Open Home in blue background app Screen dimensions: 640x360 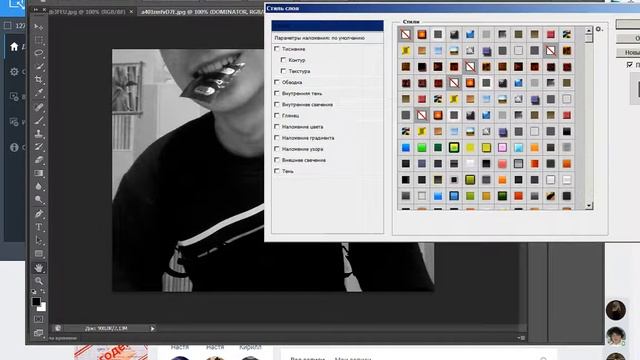[x=14, y=47]
